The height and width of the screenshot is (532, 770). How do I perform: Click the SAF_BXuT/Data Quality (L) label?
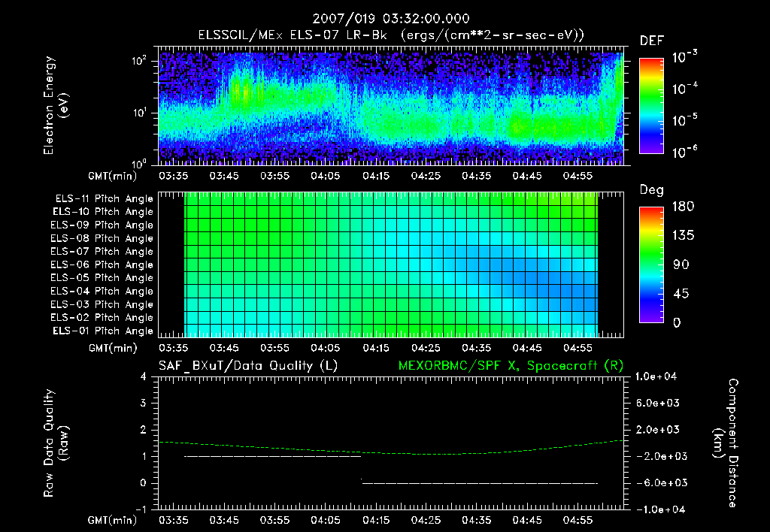click(x=248, y=366)
